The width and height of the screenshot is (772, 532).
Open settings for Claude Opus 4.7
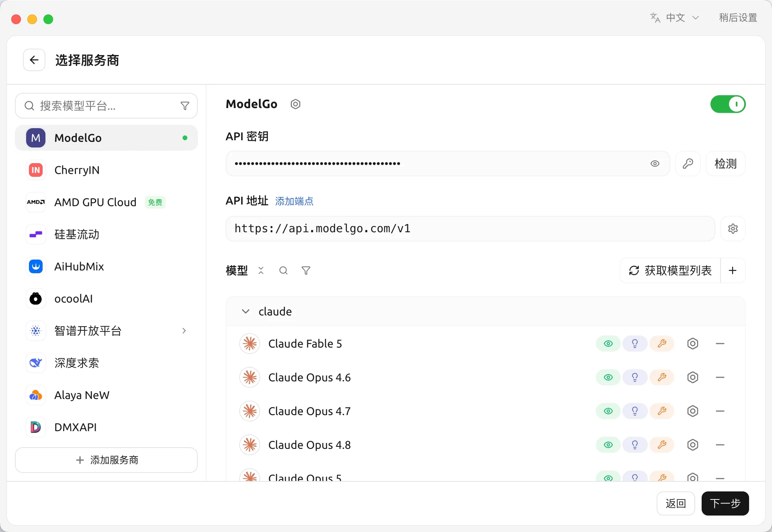pos(693,411)
